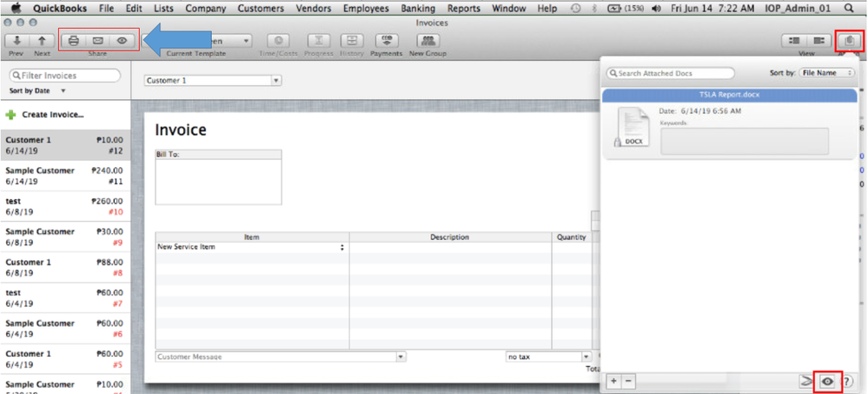Click in the Search Attached Docs field
The height and width of the screenshot is (394, 868).
[x=671, y=73]
